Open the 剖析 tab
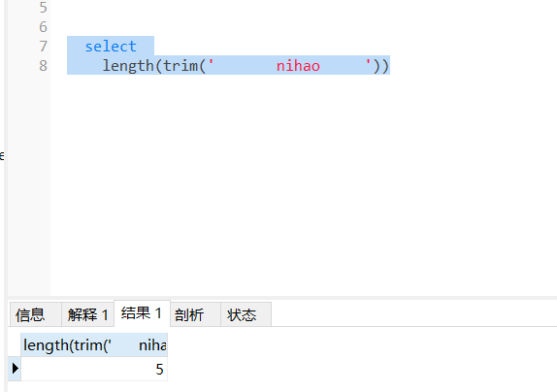 pos(196,314)
